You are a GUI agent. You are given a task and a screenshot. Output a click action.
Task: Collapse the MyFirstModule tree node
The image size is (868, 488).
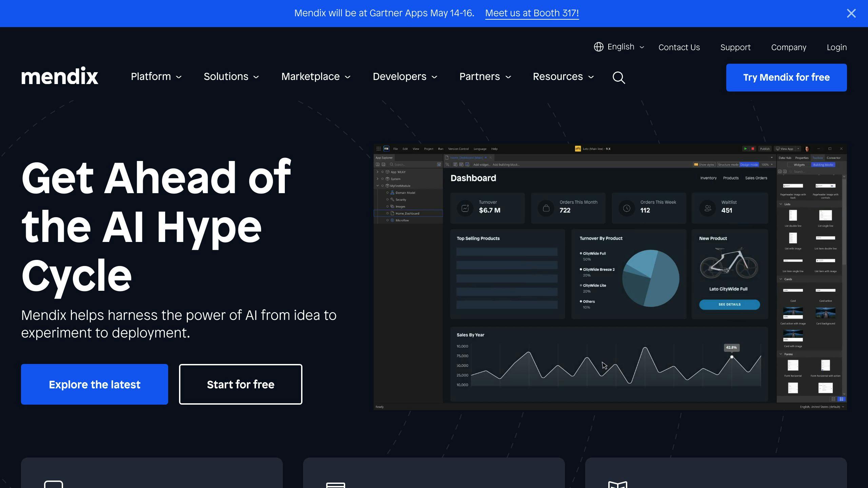(378, 186)
